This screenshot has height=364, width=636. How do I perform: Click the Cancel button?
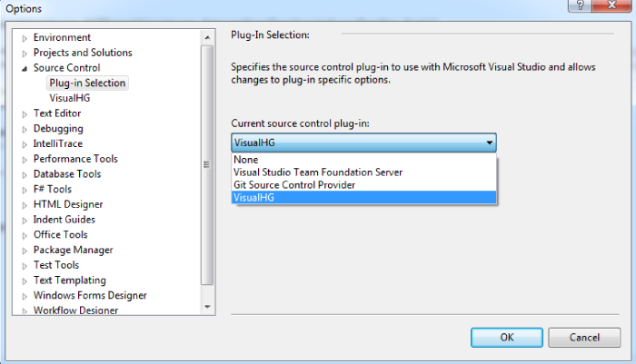(583, 337)
